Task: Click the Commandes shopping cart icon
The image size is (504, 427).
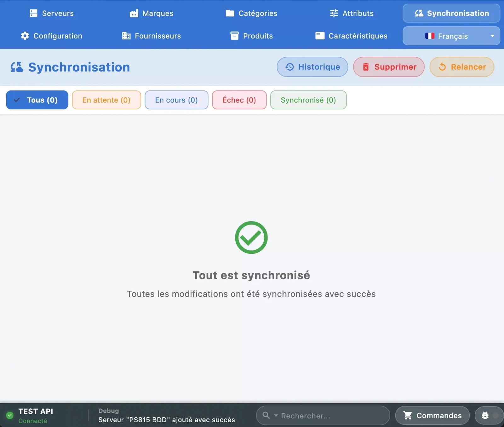Action: click(408, 415)
